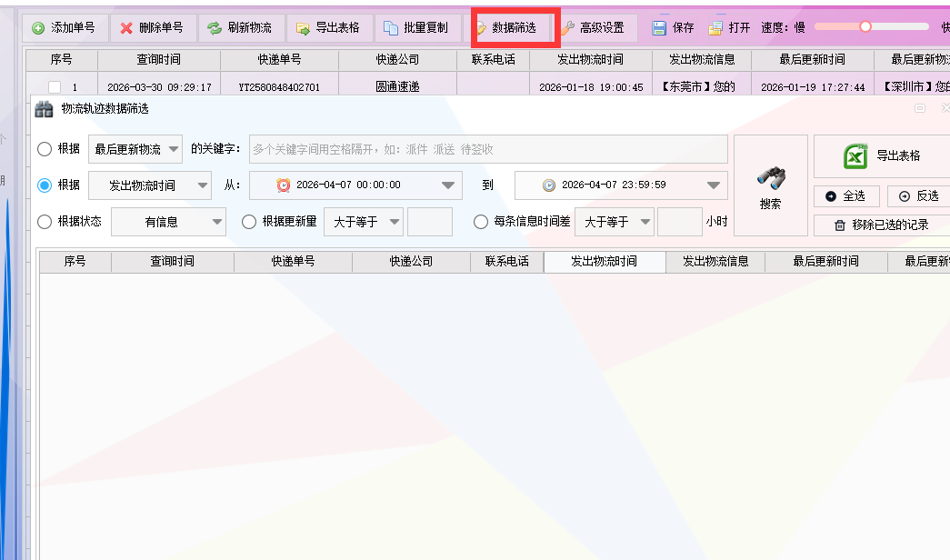
Task: Click the 刷新物流 refresh icon
Action: [215, 28]
